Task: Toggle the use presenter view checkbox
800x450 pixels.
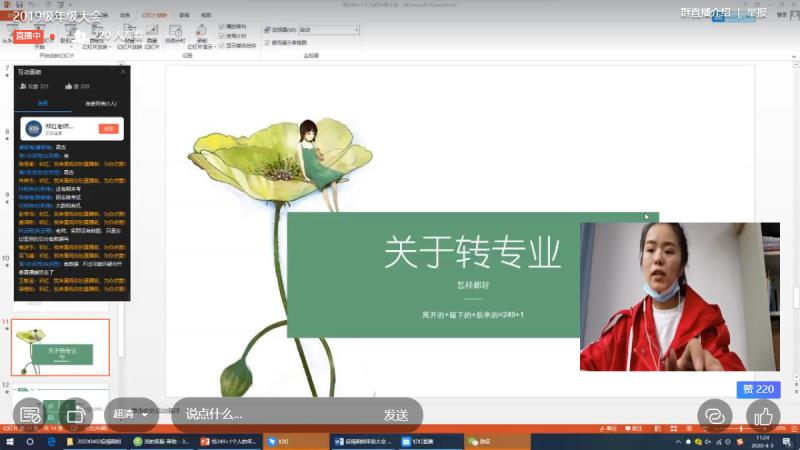Action: pos(267,43)
